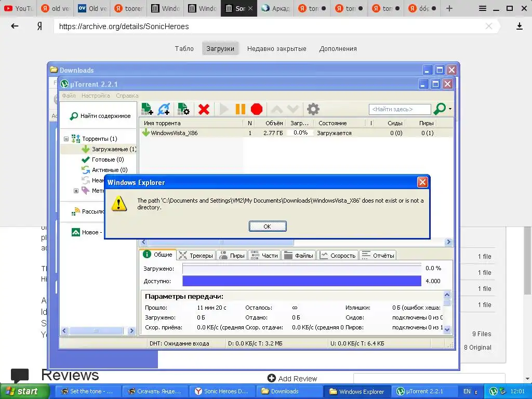Expand the Метки tree node
Image resolution: width=532 pixels, height=399 pixels.
(76, 191)
